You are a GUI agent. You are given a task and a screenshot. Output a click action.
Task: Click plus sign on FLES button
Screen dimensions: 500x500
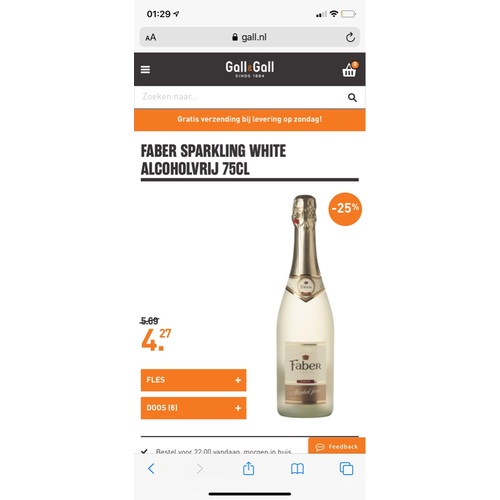(x=238, y=380)
